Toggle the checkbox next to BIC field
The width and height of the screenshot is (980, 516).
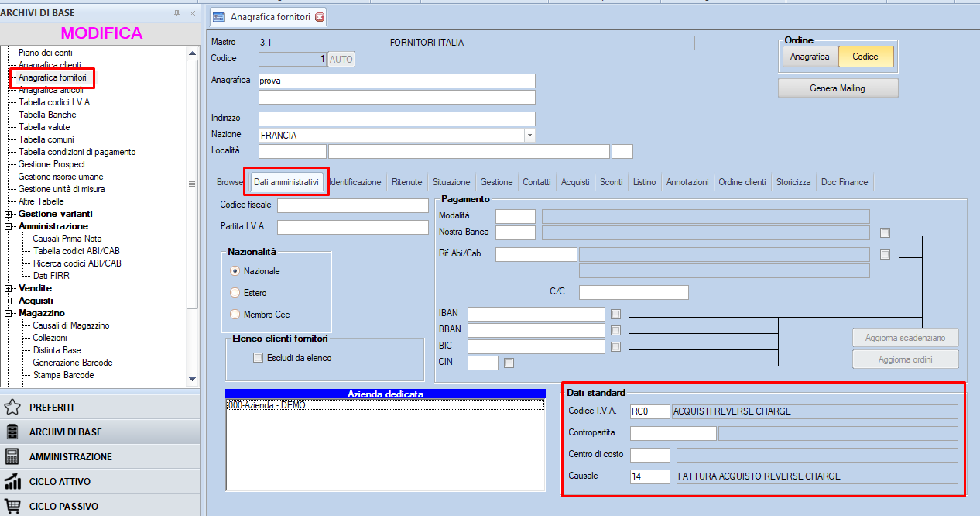(615, 346)
